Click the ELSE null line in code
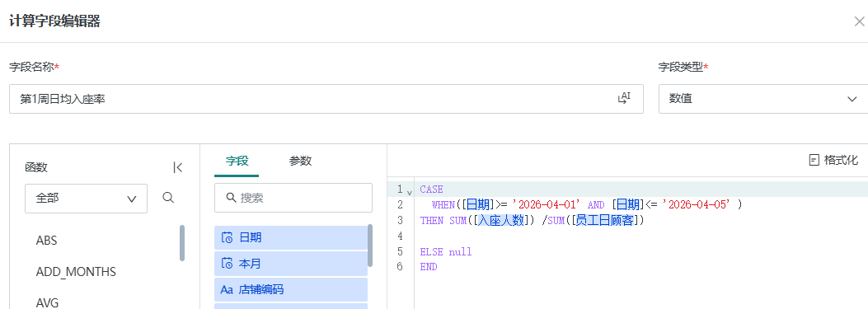 [446, 252]
